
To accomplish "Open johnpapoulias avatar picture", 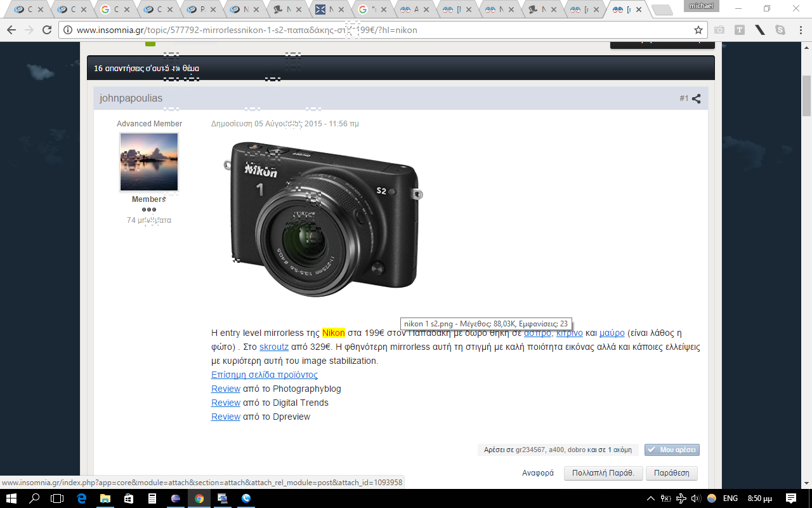I will [x=149, y=161].
